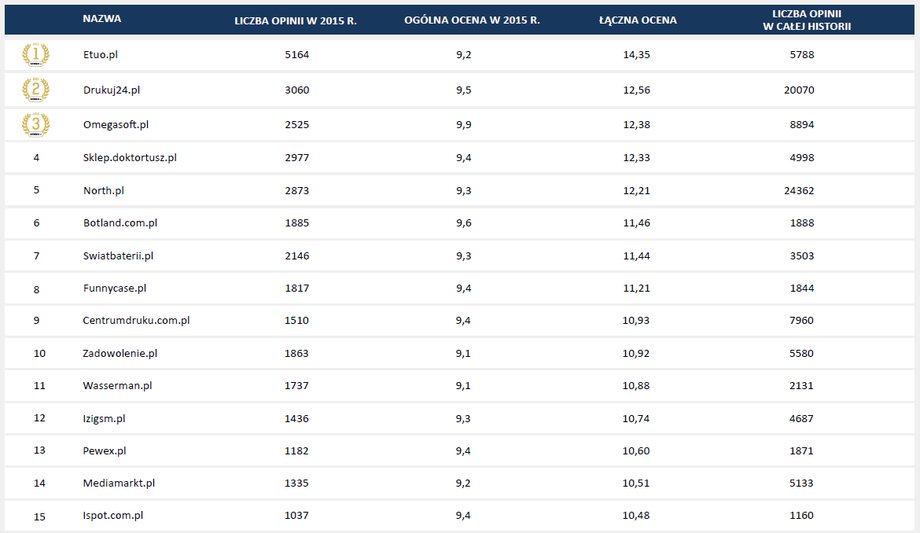Click the North.pl shop name
This screenshot has height=533, width=920.
coord(103,190)
